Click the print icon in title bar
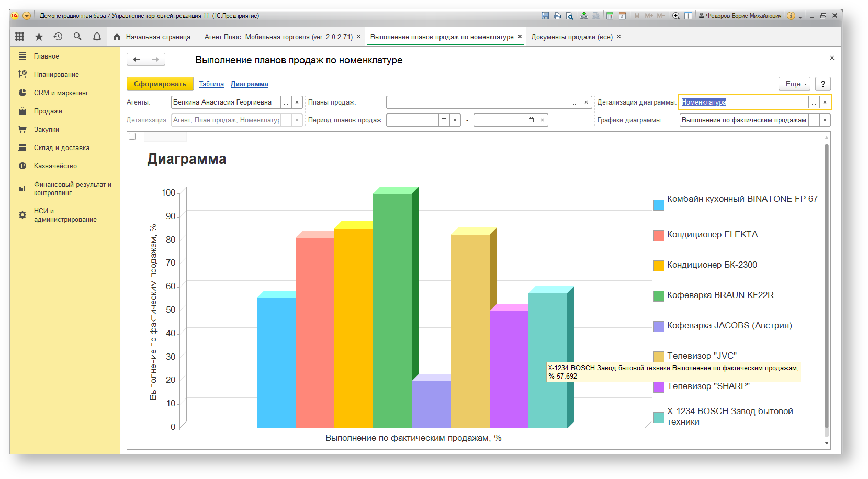 click(x=557, y=16)
